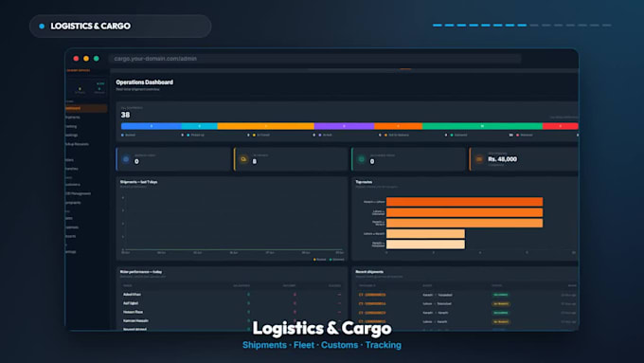Click the Adeel Khan rider row
The height and width of the screenshot is (363, 644).
(232, 295)
